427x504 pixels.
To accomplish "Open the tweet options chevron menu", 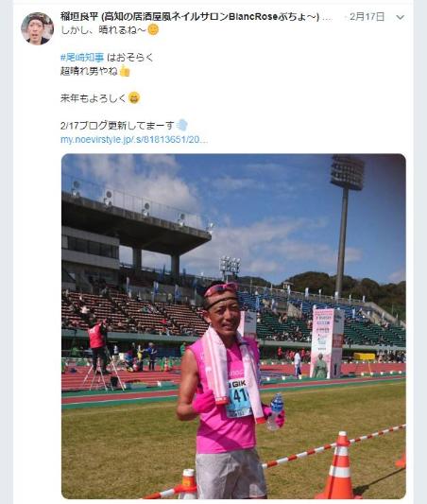I will coord(400,17).
